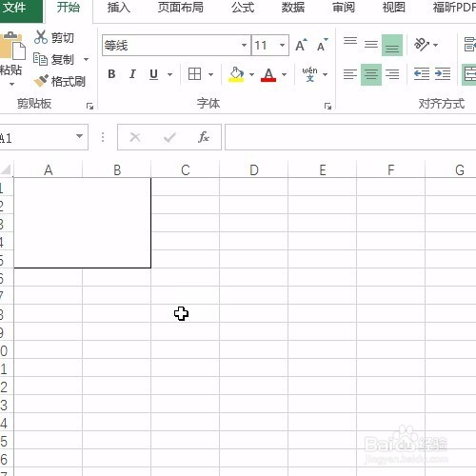Switch to the Insert (插入) tab
Image resolution: width=476 pixels, height=476 pixels.
pos(119,8)
